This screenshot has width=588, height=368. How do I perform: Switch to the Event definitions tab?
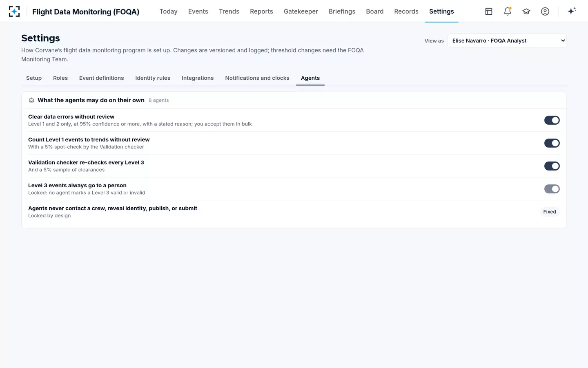point(101,78)
